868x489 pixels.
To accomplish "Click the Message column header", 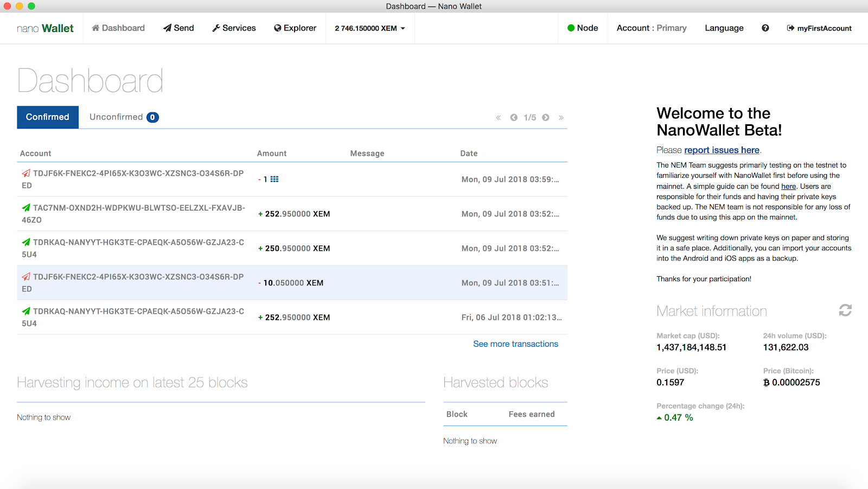I will pos(367,154).
